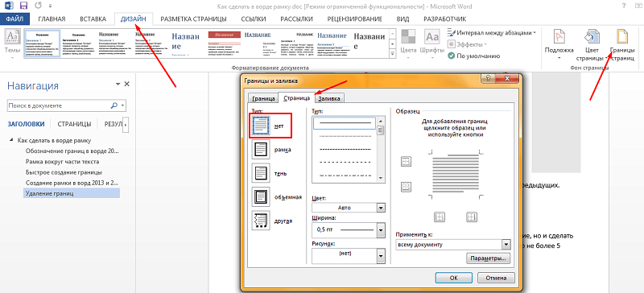
Task: Open the Темы themes gallery
Action: [12, 44]
